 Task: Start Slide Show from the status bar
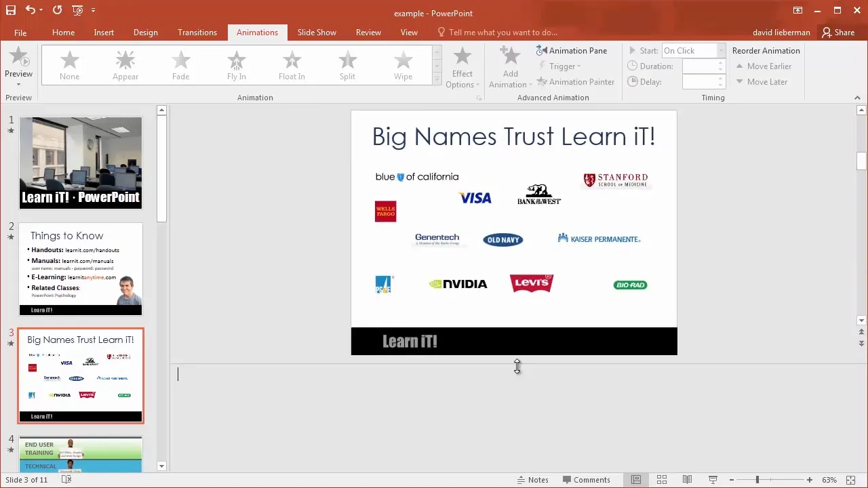pos(713,480)
